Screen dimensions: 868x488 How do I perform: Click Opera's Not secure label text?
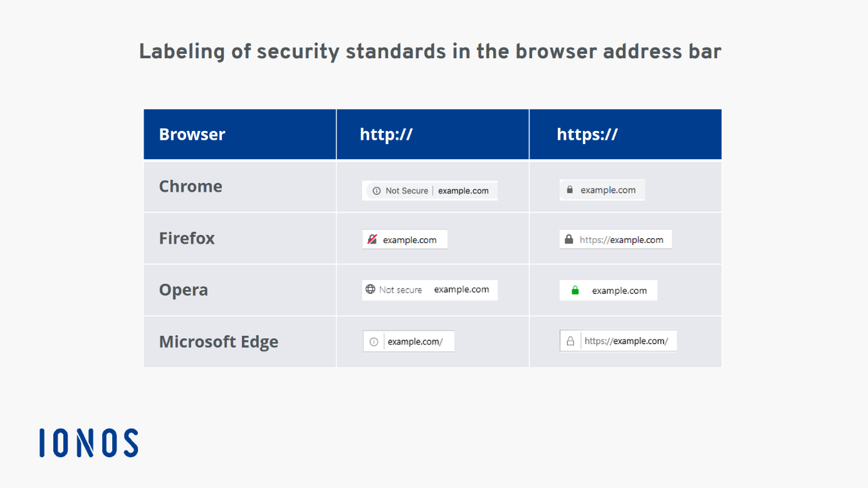(x=400, y=290)
